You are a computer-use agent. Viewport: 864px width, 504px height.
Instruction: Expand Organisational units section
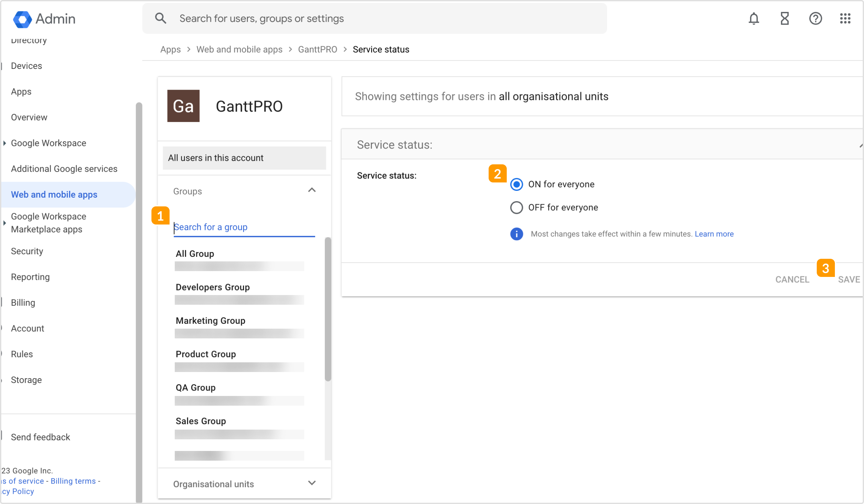[312, 483]
